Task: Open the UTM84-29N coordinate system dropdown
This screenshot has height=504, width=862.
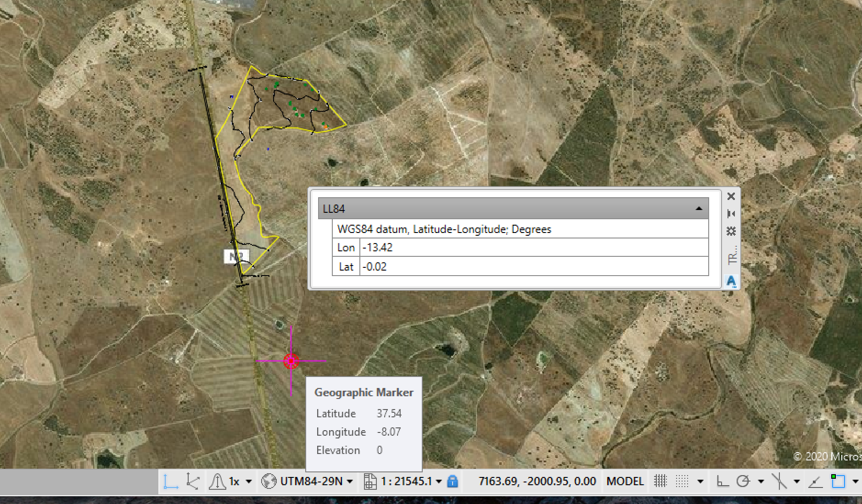Action: click(350, 482)
